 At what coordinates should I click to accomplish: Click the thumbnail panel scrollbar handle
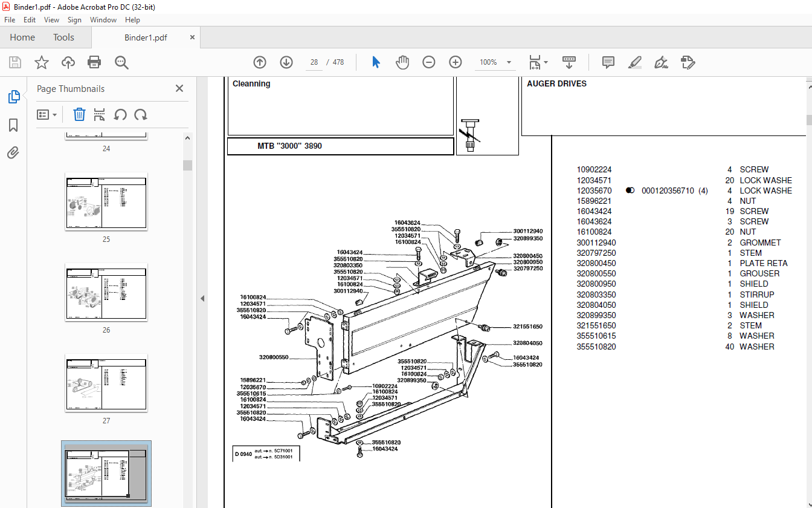pos(187,165)
